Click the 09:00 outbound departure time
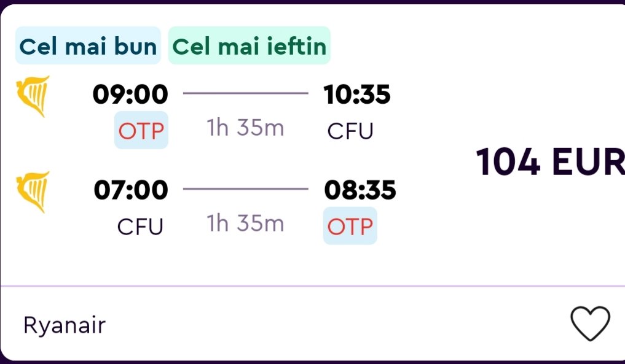This screenshot has width=625, height=364. pos(130,95)
